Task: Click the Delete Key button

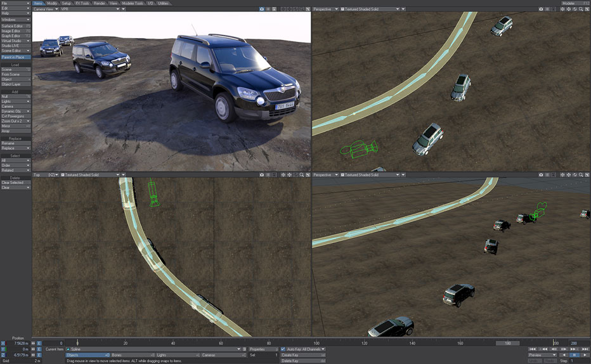Action: point(303,361)
